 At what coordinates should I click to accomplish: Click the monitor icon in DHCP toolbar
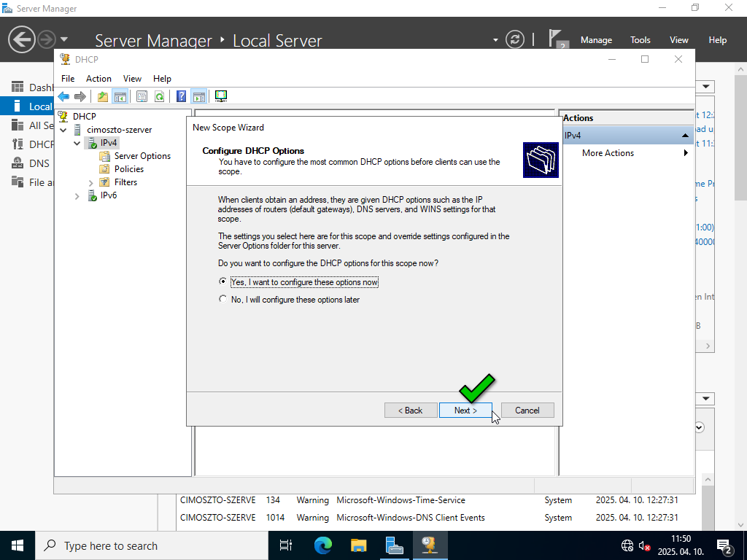(221, 96)
